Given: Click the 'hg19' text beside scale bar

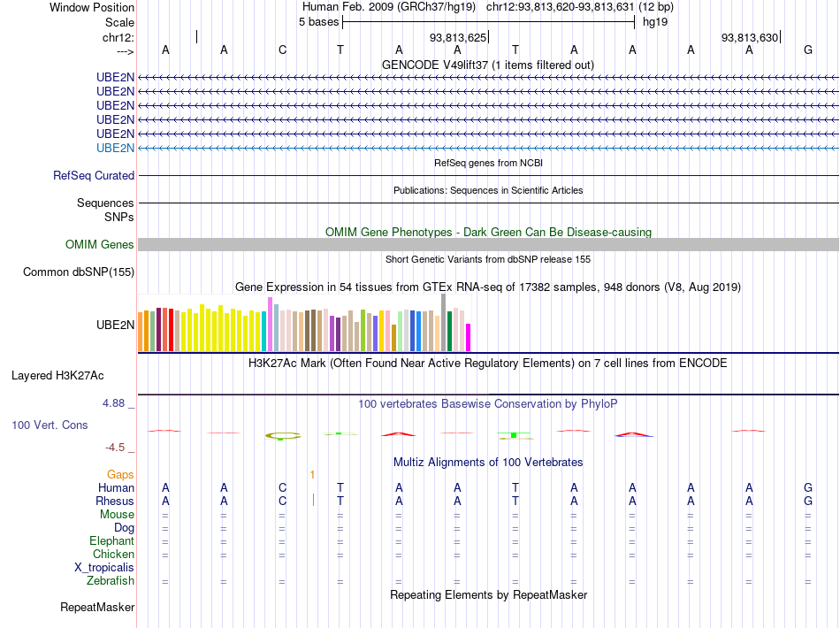Looking at the screenshot, I should click(655, 22).
